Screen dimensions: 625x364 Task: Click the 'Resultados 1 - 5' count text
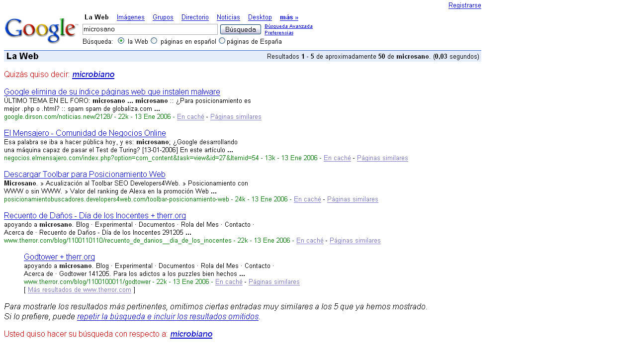tap(373, 57)
